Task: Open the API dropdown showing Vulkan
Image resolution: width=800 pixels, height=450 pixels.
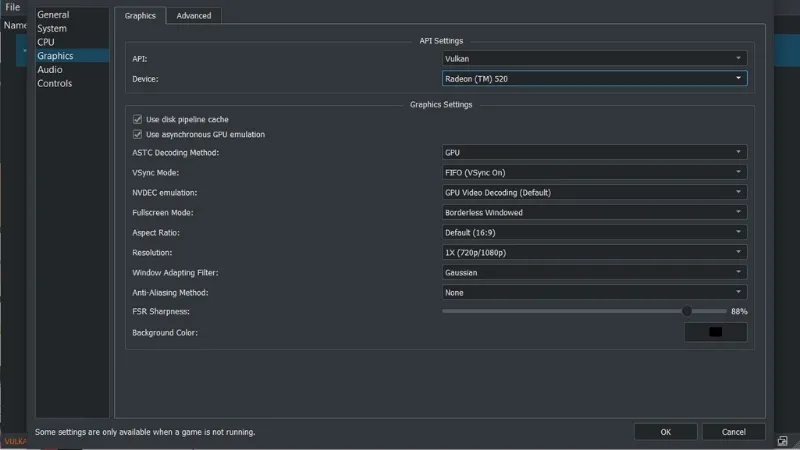Action: click(x=594, y=59)
